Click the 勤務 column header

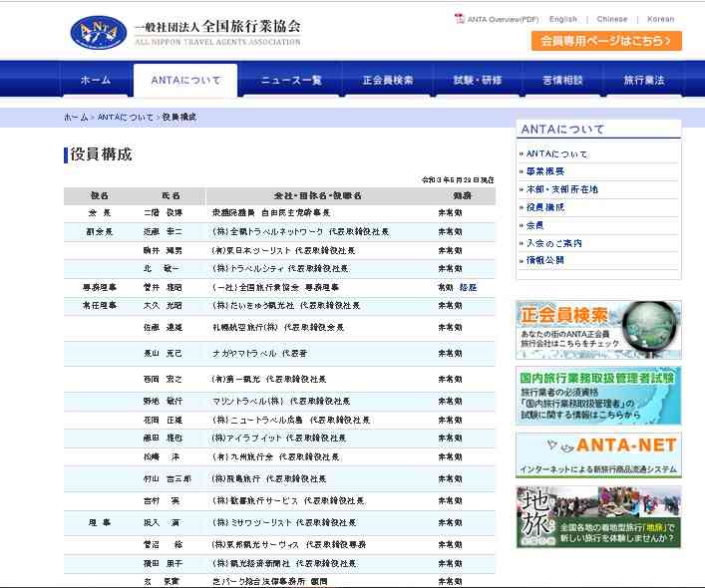(x=463, y=196)
